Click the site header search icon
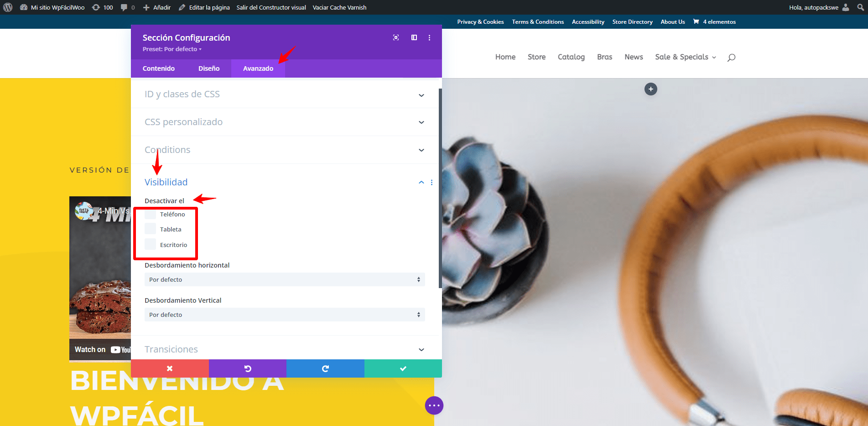Screen dimensions: 868x426 coord(732,57)
